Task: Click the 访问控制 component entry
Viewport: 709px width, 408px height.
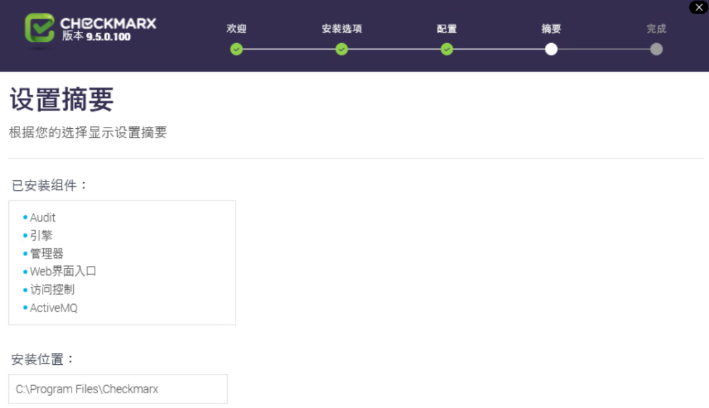Action: click(x=52, y=289)
